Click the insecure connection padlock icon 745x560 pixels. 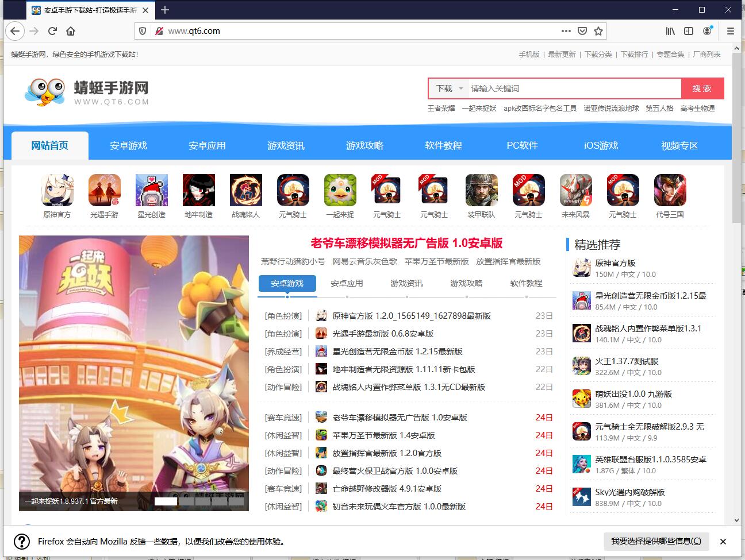pyautogui.click(x=159, y=31)
